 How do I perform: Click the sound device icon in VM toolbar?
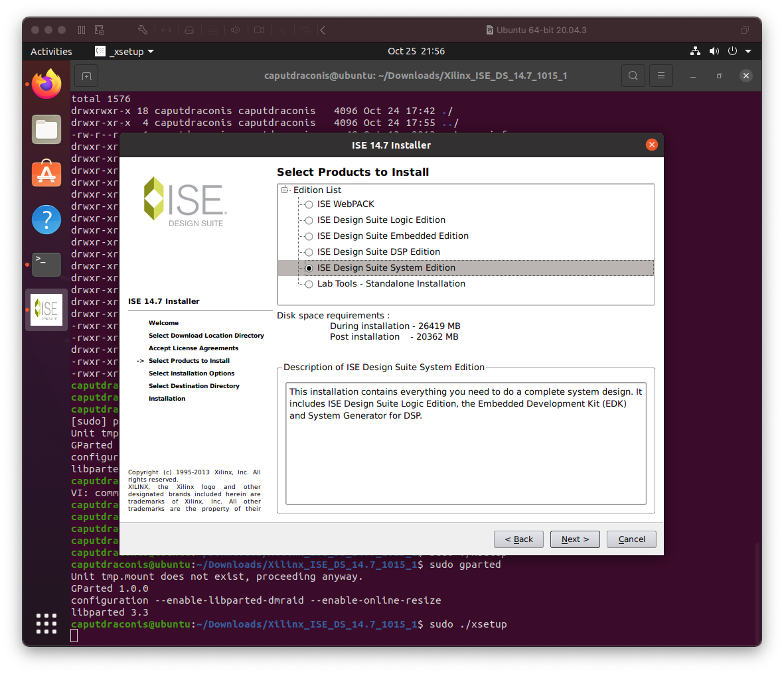[236, 30]
